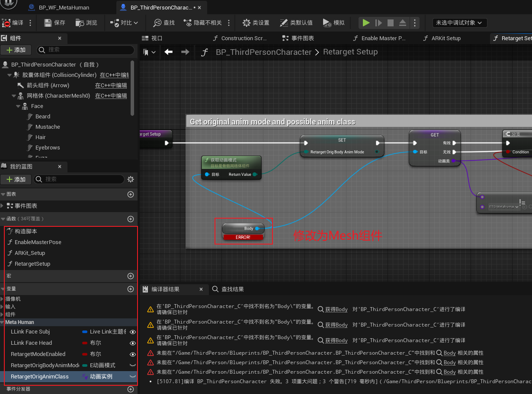The image size is (532, 394).
Task: Click BP_ThirdPersonCharacter in the breadcrumb
Action: pyautogui.click(x=264, y=52)
